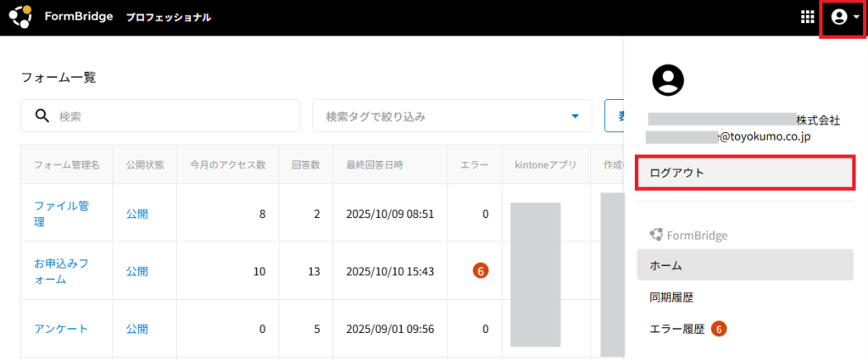This screenshot has height=361, width=868.
Task: Click the error count badge for お申込みフォーム
Action: tap(481, 271)
